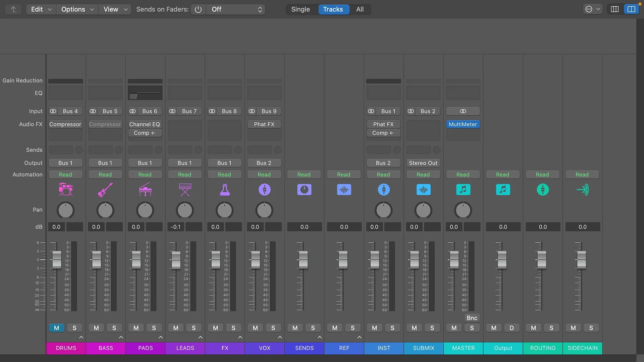Solo the PADS channel
Image resolution: width=644 pixels, height=362 pixels.
tap(154, 328)
